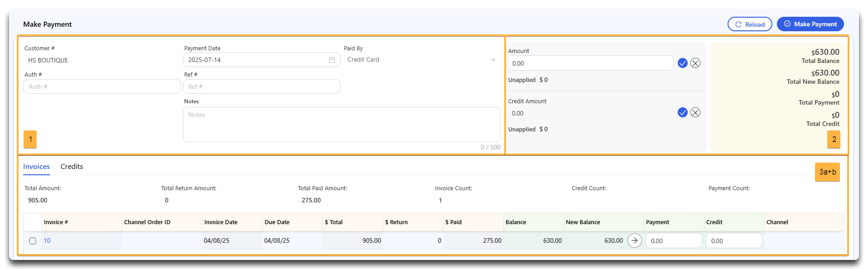The width and height of the screenshot is (868, 269).
Task: Focus the Ref # input field
Action: tap(261, 86)
